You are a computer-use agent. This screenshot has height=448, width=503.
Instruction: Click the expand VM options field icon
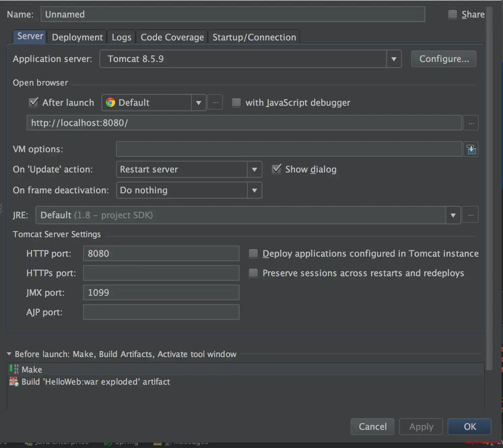(471, 149)
